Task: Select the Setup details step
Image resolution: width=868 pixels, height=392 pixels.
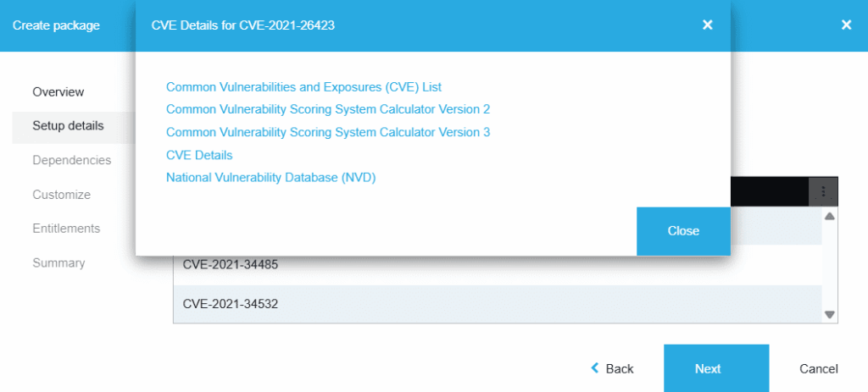Action: pos(68,126)
